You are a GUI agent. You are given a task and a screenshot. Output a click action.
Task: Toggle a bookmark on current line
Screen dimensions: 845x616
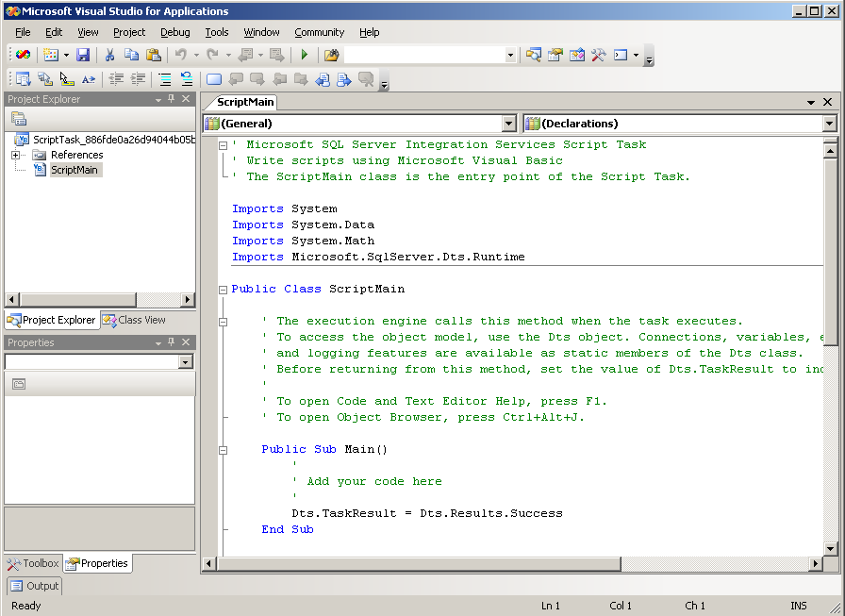214,80
